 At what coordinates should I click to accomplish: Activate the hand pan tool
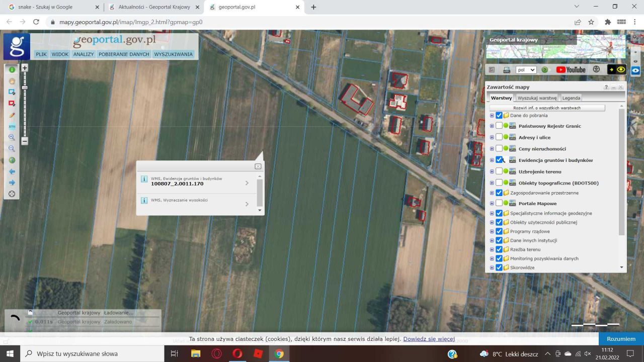pos(12,81)
